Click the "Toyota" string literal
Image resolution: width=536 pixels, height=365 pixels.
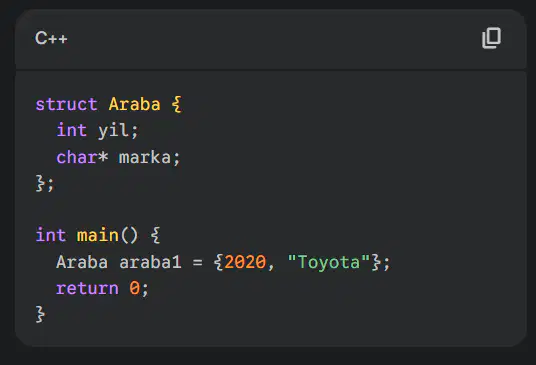[x=329, y=262]
